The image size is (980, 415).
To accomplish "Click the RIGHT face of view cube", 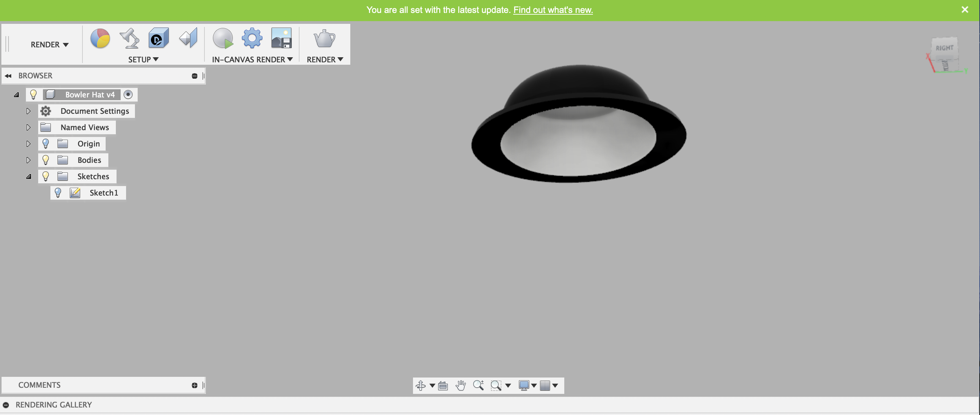I will pyautogui.click(x=944, y=48).
